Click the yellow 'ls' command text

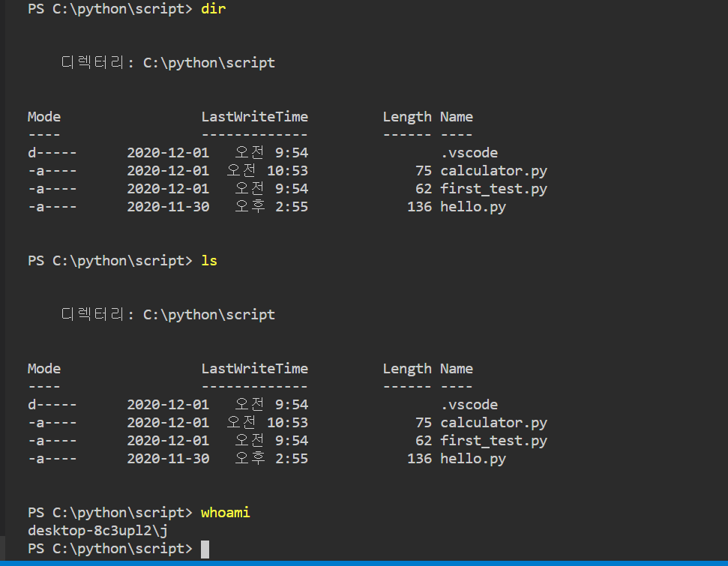(209, 261)
